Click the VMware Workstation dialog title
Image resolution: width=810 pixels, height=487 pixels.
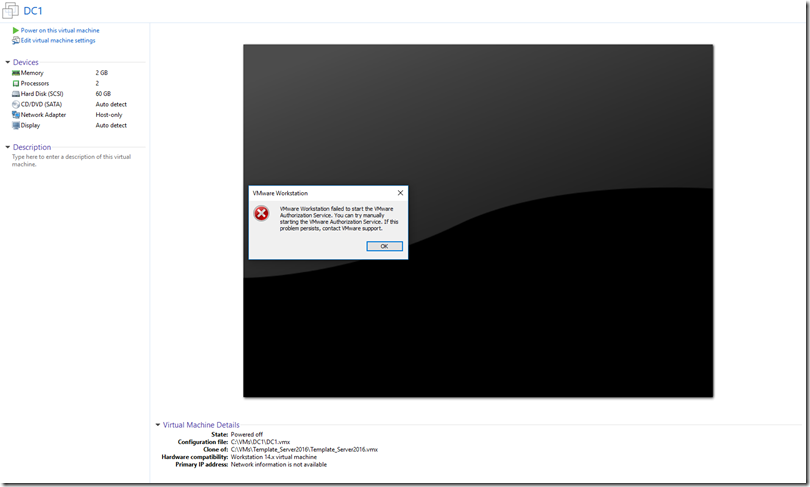pos(280,193)
